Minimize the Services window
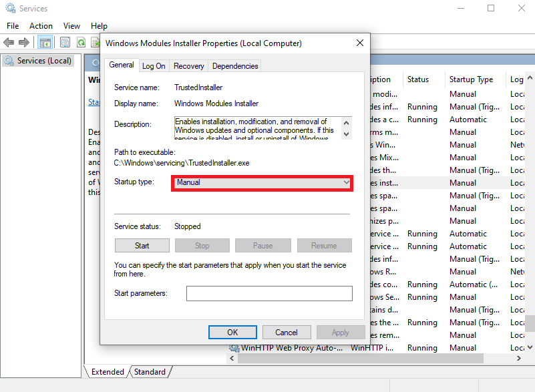Viewport: 535px width, 392px height. coord(461,8)
